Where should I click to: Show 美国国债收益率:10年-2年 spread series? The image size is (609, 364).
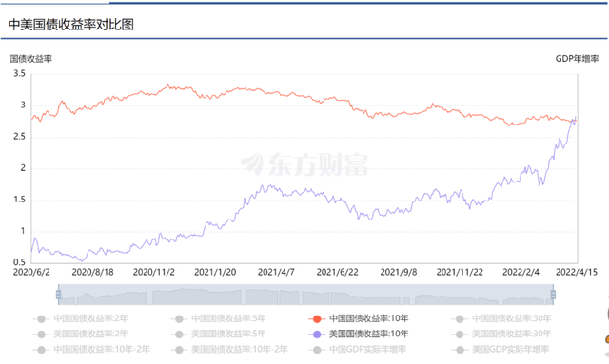click(x=229, y=349)
